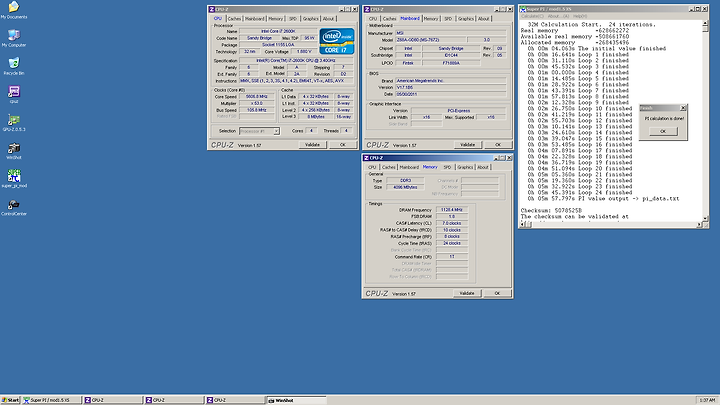Click the Code Name Sandy Bridge field
The height and width of the screenshot is (405, 720).
259,38
